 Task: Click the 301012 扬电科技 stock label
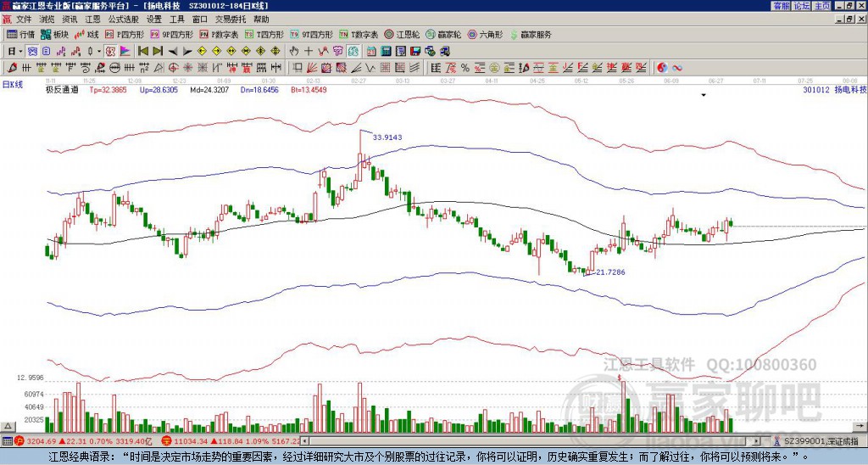pyautogui.click(x=835, y=89)
